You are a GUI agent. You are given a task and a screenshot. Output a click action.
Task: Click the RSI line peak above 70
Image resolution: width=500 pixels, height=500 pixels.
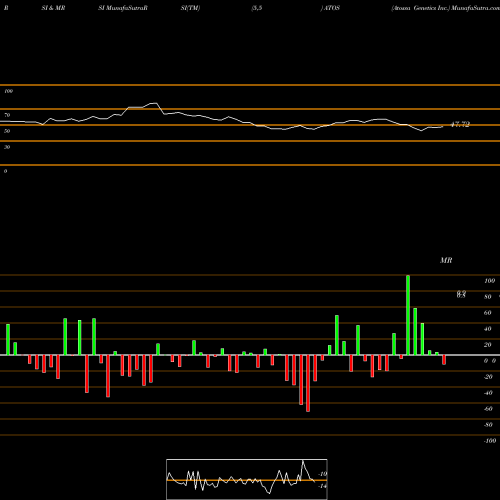coord(154,103)
